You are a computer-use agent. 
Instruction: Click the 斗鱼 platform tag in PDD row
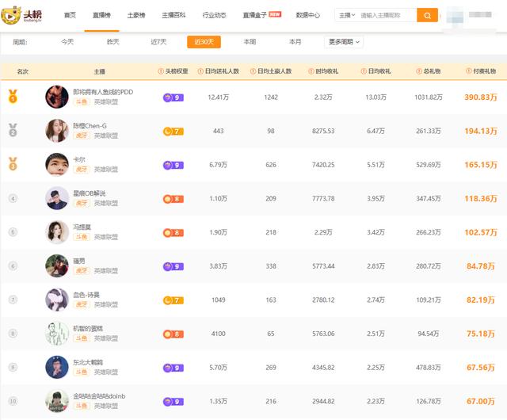click(82, 102)
